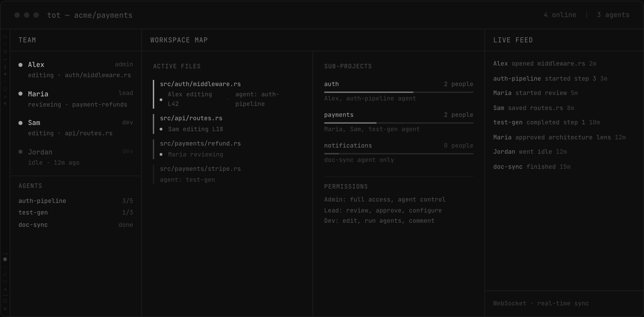Select team member Maria

[76, 99]
